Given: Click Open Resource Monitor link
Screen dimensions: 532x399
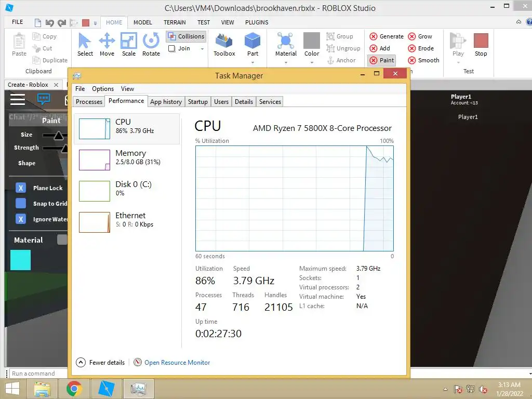Looking at the screenshot, I should point(177,362).
